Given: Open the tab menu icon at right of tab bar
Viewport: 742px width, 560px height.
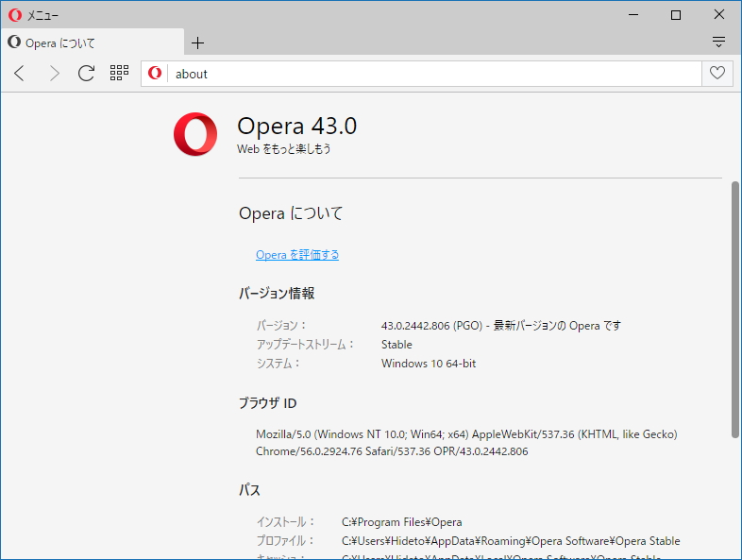Looking at the screenshot, I should (718, 42).
